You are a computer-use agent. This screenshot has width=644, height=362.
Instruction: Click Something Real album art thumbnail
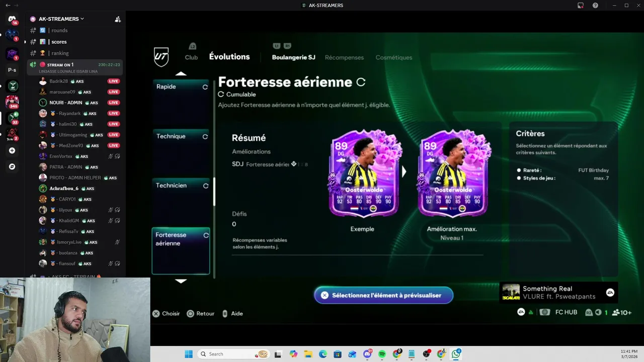tap(511, 293)
